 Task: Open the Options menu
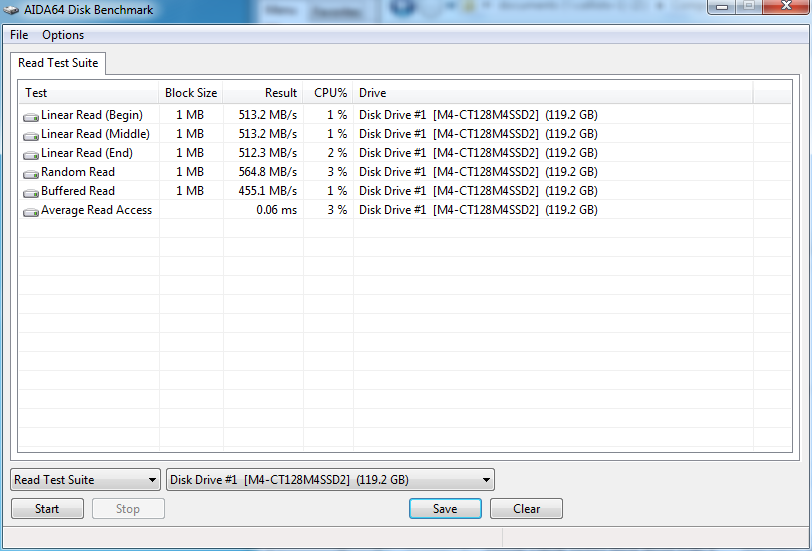point(63,35)
